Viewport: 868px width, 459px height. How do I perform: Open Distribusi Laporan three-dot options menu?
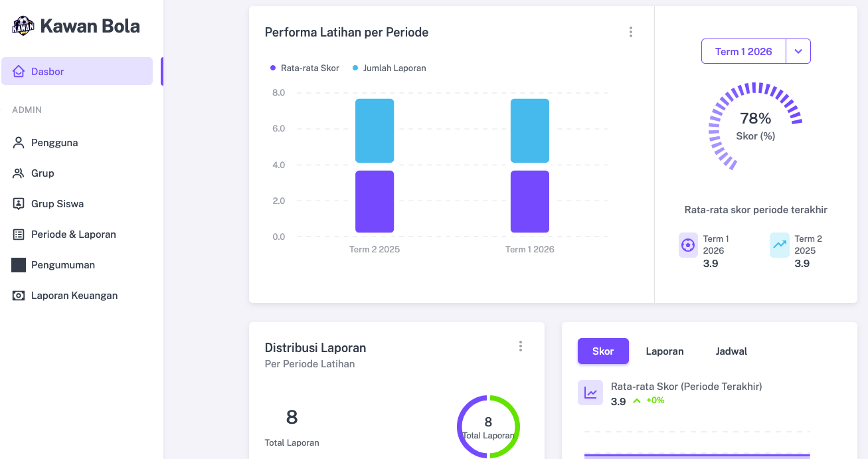520,346
